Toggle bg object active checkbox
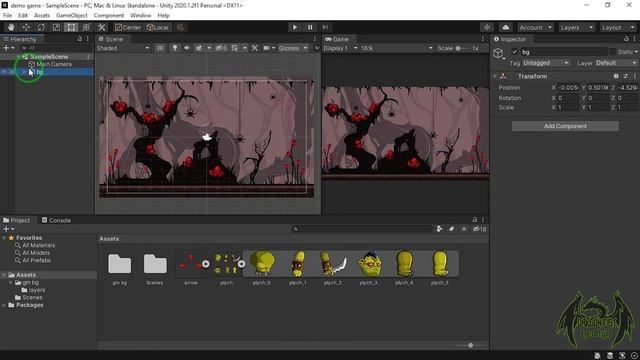 514,52
